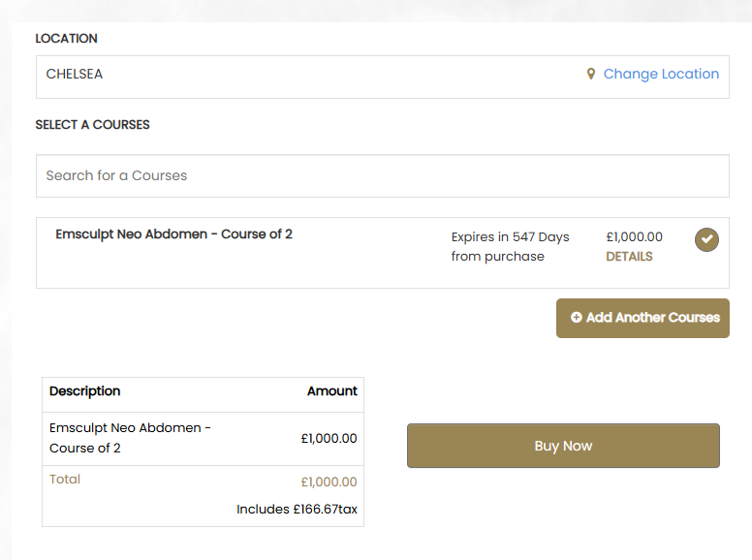Click the CHELSEA location box

[382, 77]
